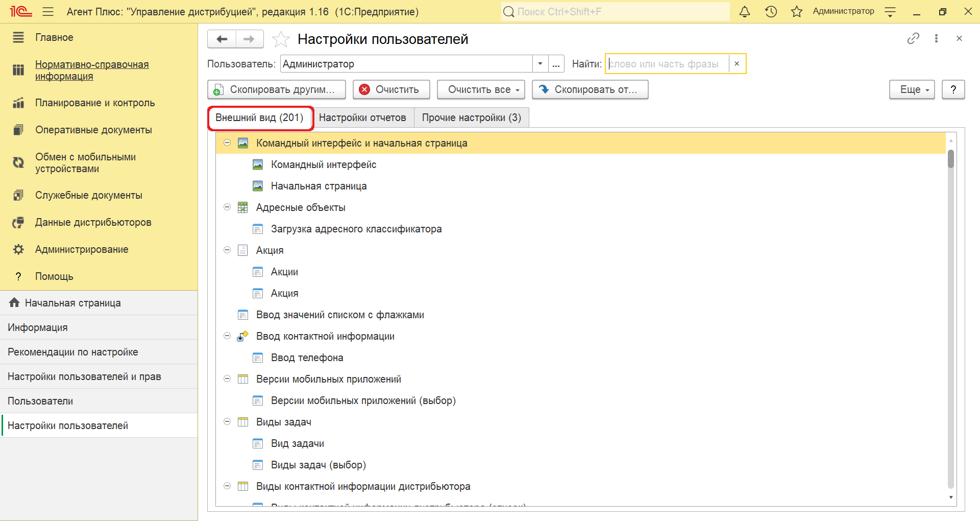980x521 pixels.
Task: Select Версии мобильных приложений (выбор) row
Action: [581, 400]
